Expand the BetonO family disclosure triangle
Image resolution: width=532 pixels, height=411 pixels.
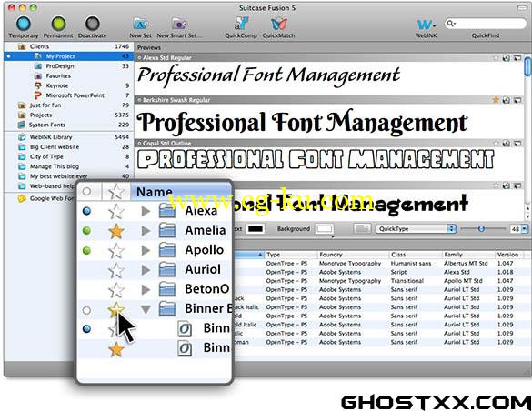pyautogui.click(x=146, y=289)
